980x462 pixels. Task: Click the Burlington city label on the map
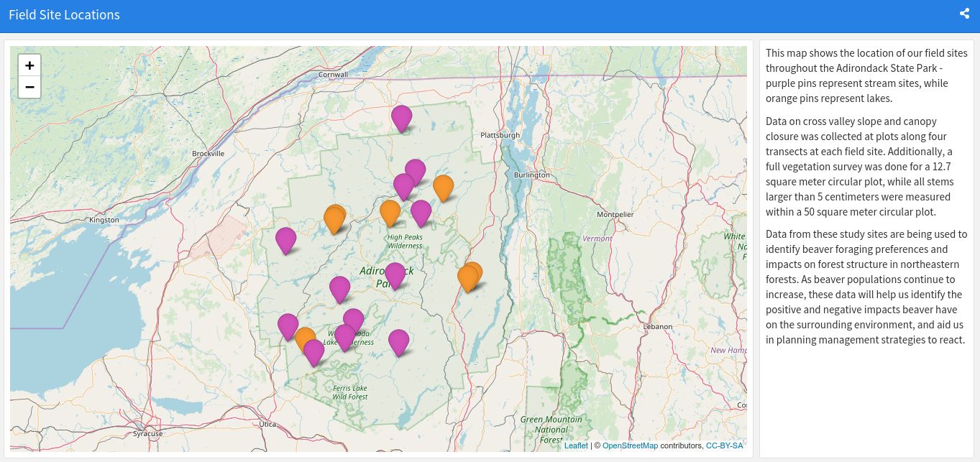pos(531,175)
